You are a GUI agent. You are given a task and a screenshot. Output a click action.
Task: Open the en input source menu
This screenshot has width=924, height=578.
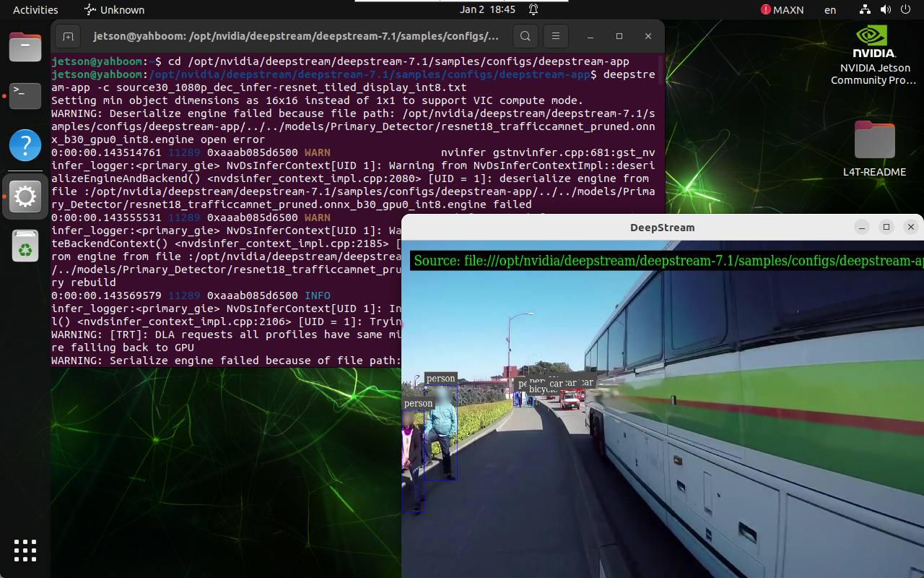[x=829, y=10]
